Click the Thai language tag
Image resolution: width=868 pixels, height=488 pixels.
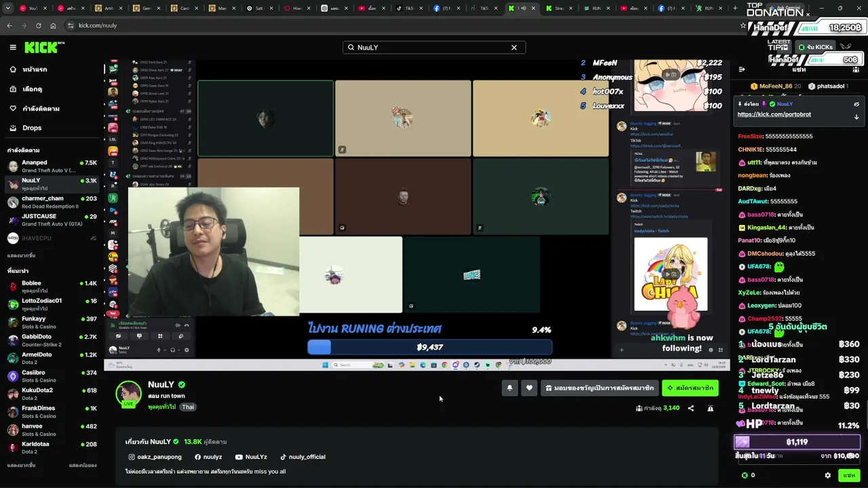tap(188, 407)
